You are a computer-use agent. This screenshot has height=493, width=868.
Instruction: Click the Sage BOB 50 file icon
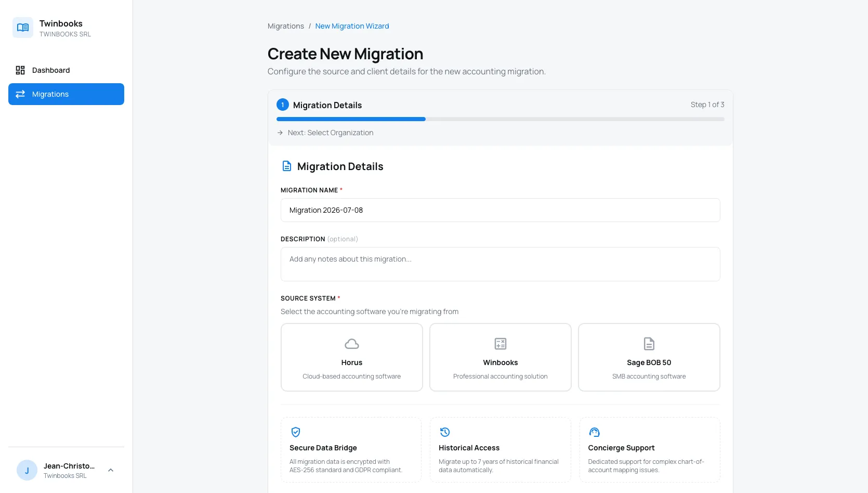[x=649, y=344]
